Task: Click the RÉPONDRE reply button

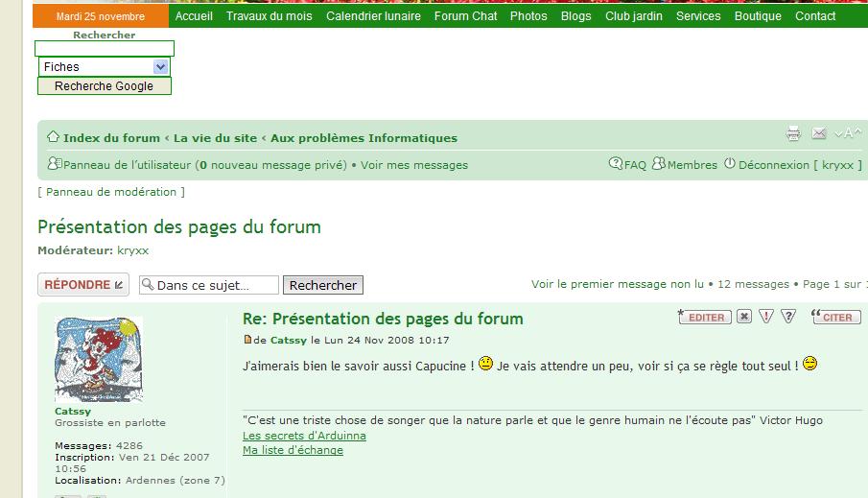Action: (x=83, y=285)
